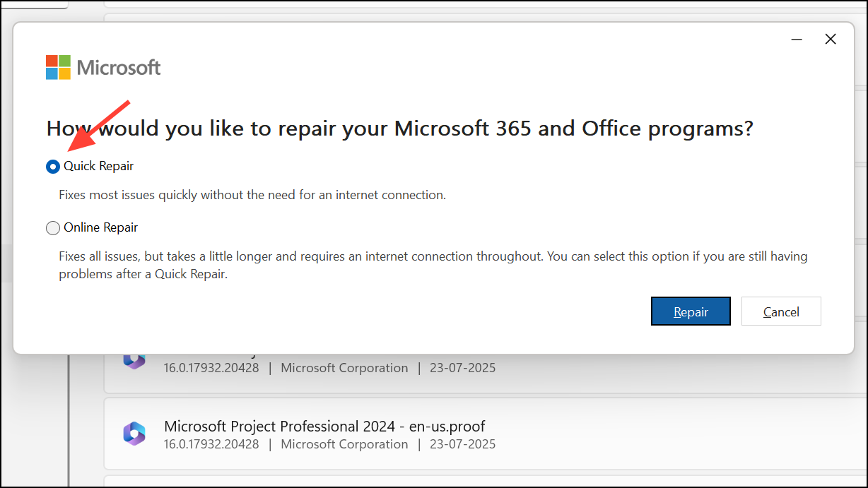
Task: Cancel the repair dialog
Action: pos(780,311)
